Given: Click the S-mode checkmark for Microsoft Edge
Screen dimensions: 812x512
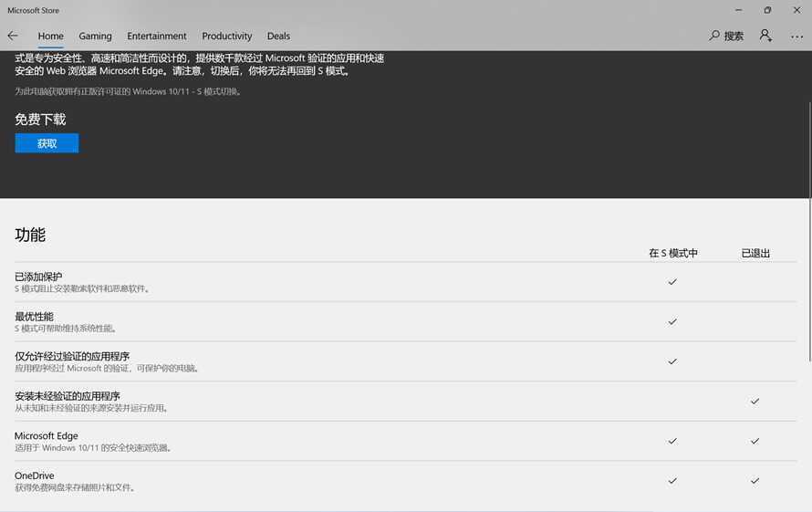Looking at the screenshot, I should [x=672, y=441].
